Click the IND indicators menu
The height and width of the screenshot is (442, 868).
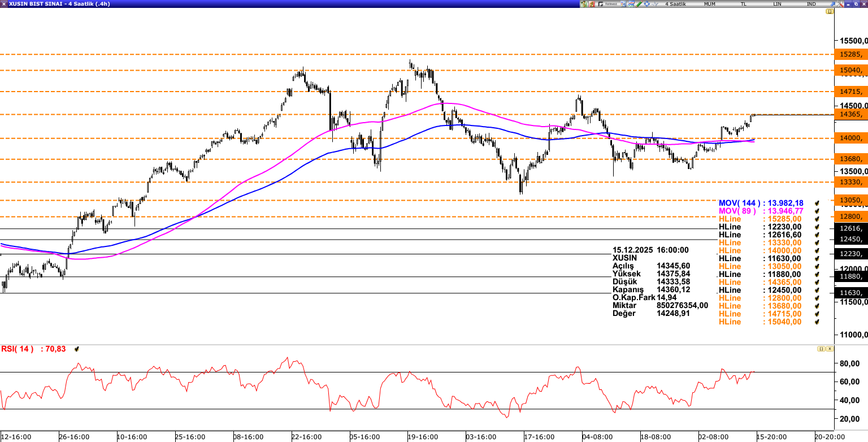pyautogui.click(x=811, y=4)
